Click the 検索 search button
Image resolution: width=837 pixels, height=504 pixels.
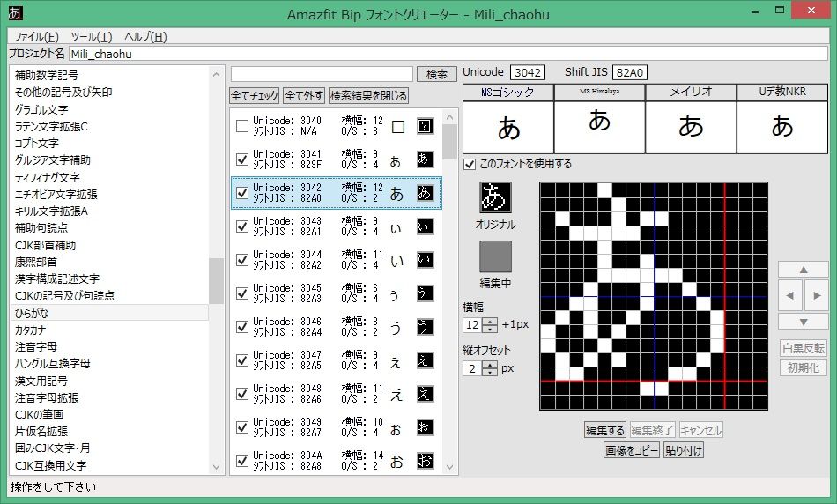click(437, 74)
